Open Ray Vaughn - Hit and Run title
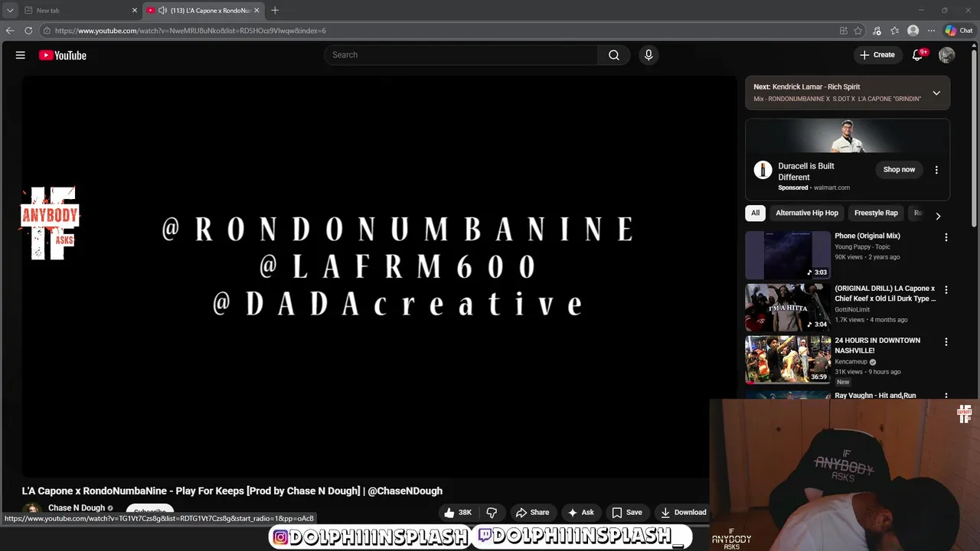980x551 pixels. tap(875, 396)
